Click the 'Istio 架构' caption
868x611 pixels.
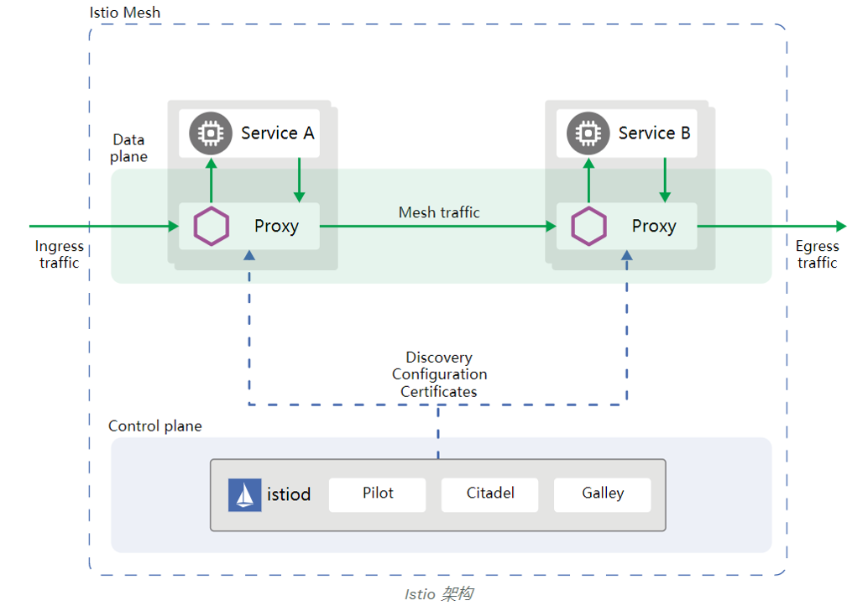tap(439, 594)
